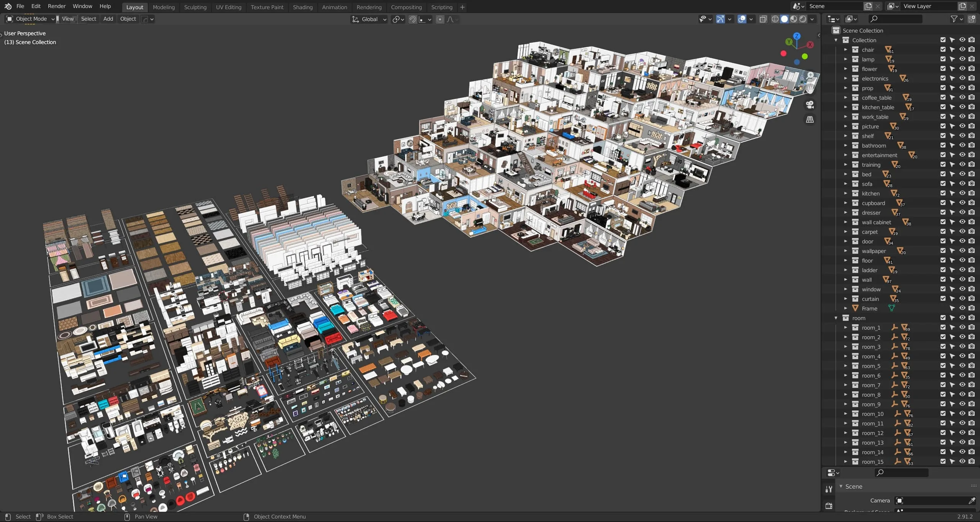Open the viewport View menu
Viewport: 980px width, 522px height.
68,19
